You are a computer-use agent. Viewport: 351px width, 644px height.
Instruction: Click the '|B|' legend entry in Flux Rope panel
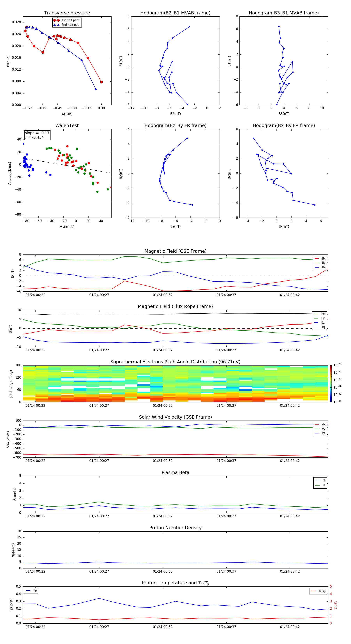[320, 327]
